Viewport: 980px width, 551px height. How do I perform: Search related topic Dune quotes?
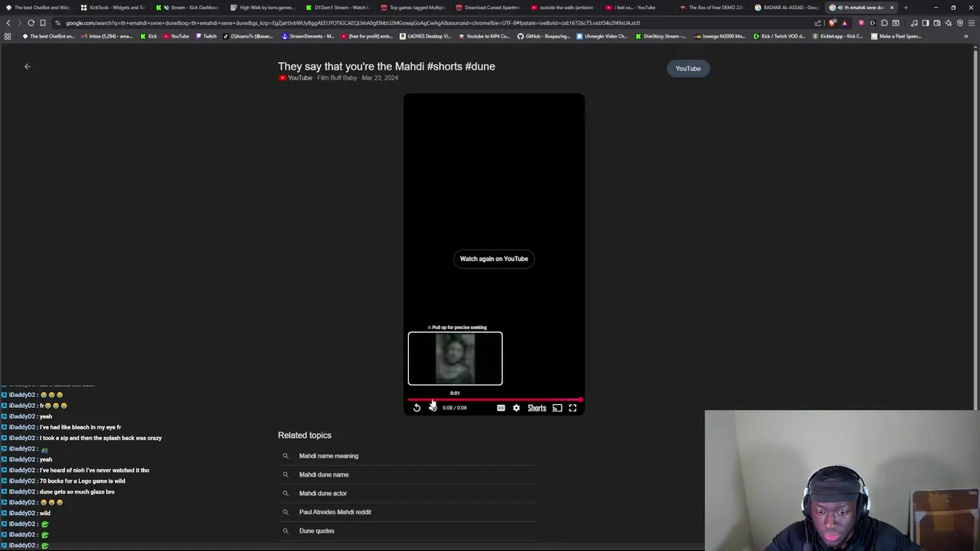(x=316, y=531)
